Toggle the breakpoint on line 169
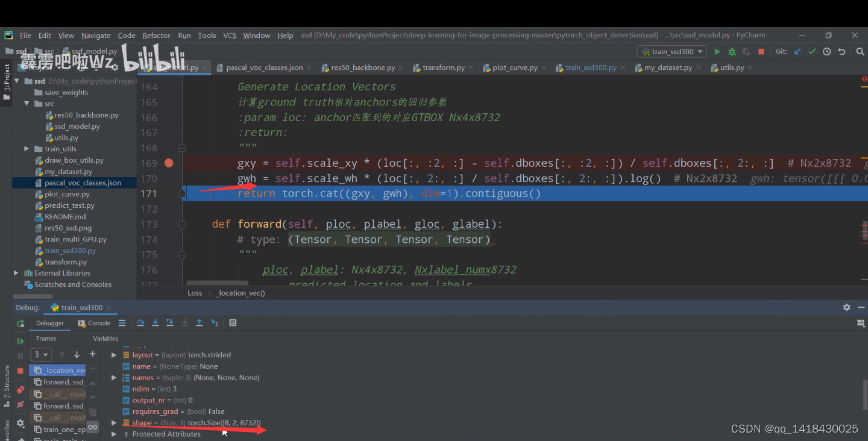Viewport: 868px width, 441px height. coord(169,163)
